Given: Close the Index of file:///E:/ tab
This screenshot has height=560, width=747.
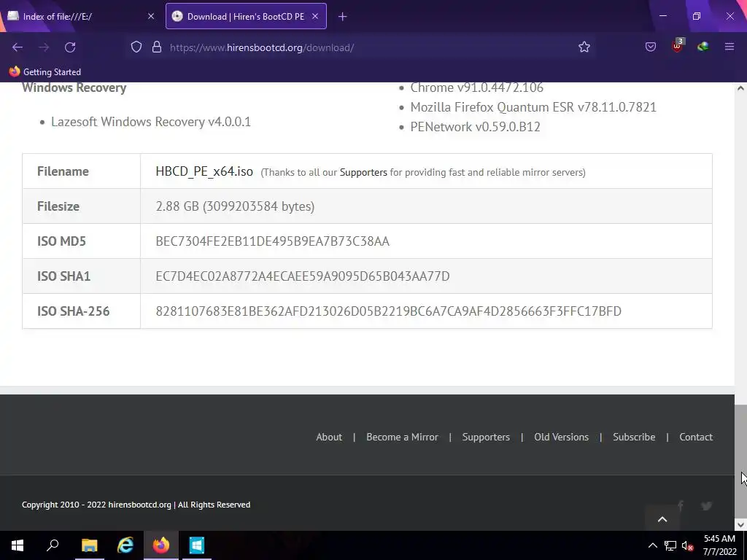Looking at the screenshot, I should tap(151, 16).
